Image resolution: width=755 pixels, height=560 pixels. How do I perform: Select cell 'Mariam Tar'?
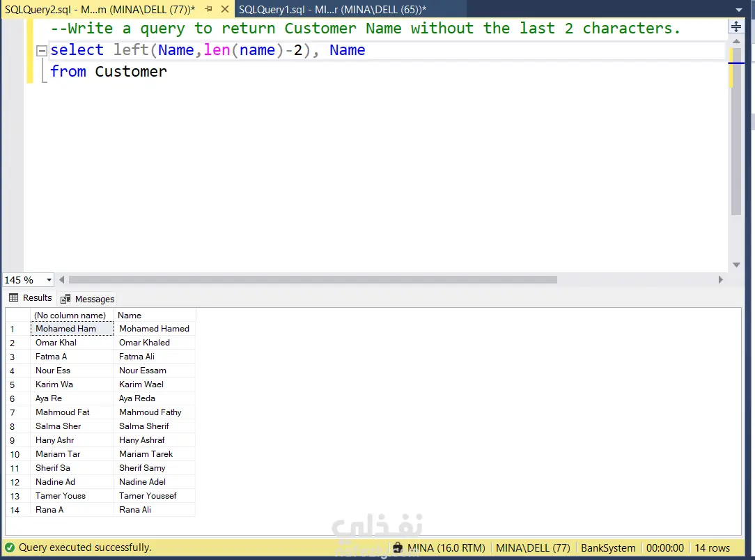click(x=72, y=455)
